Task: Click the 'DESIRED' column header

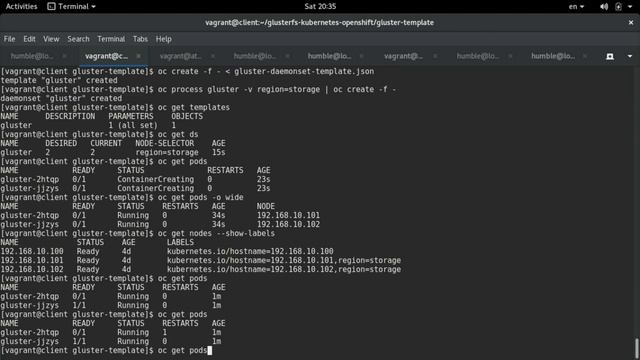Action: pos(61,143)
